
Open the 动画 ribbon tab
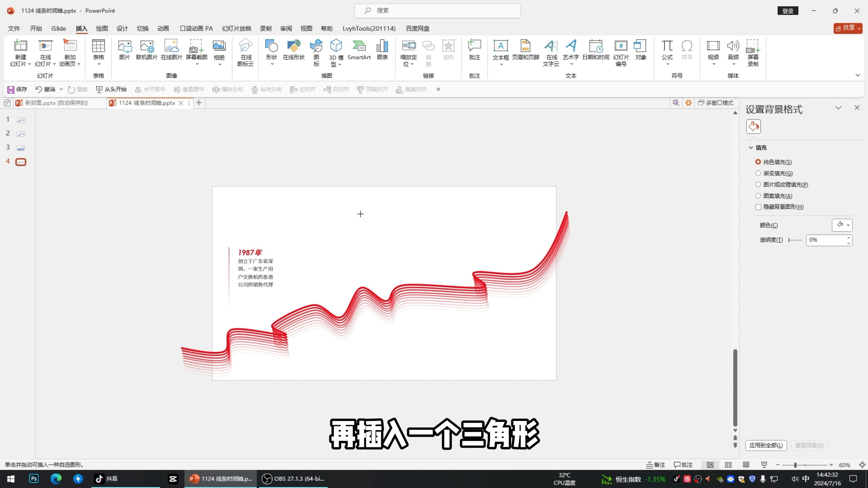coord(163,28)
